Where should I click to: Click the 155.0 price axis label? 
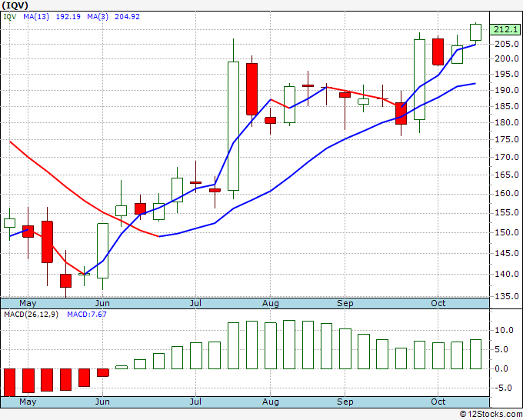[x=508, y=212]
